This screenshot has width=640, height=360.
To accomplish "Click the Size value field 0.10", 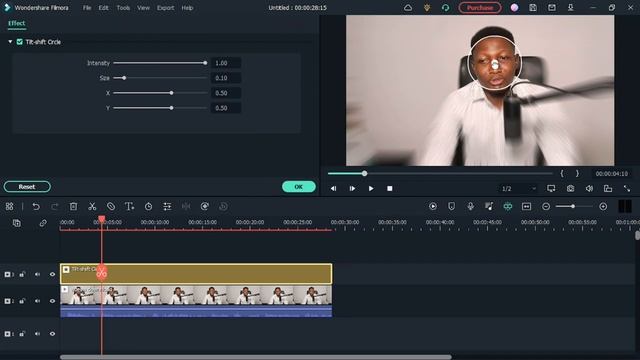I will [226, 78].
